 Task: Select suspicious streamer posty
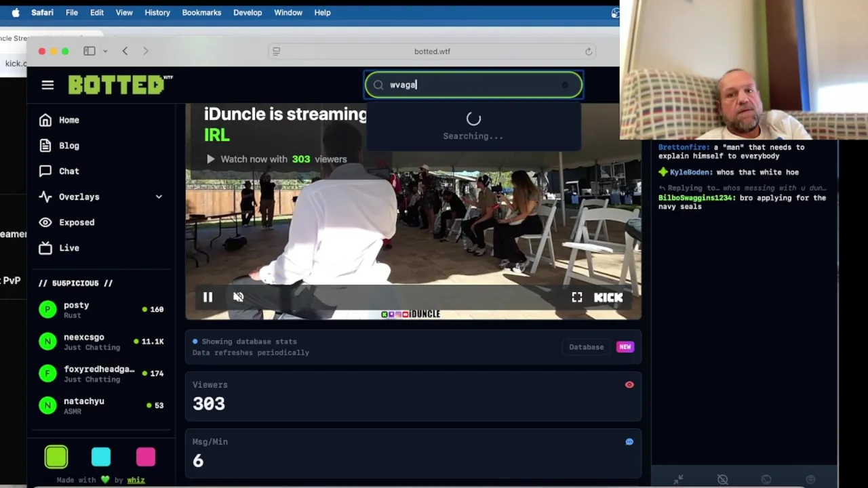102,310
